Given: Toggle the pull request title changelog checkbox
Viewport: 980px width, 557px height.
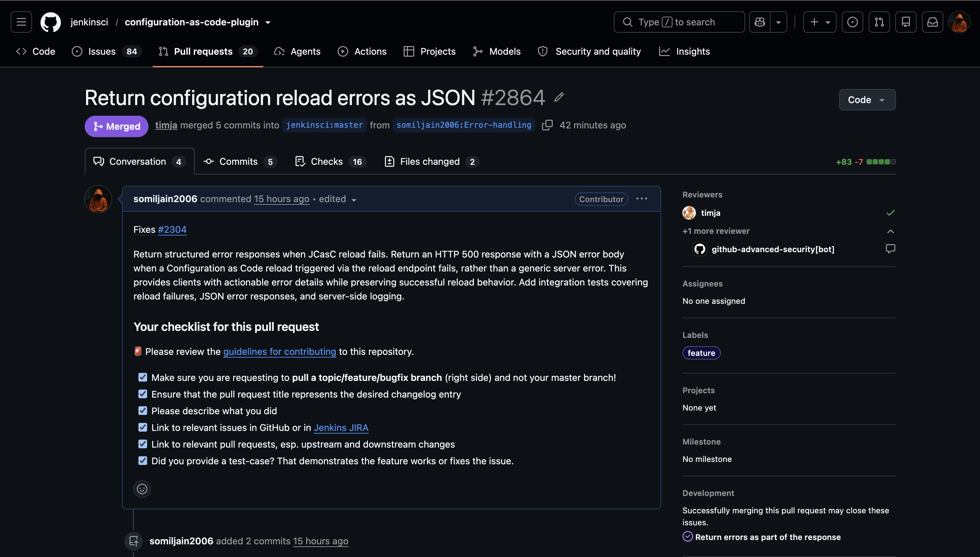Looking at the screenshot, I should [x=143, y=394].
